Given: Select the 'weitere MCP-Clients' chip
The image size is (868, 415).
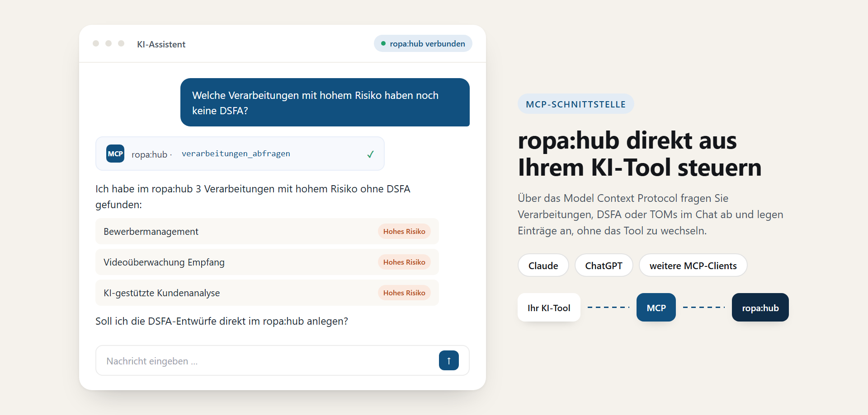Looking at the screenshot, I should [x=693, y=265].
